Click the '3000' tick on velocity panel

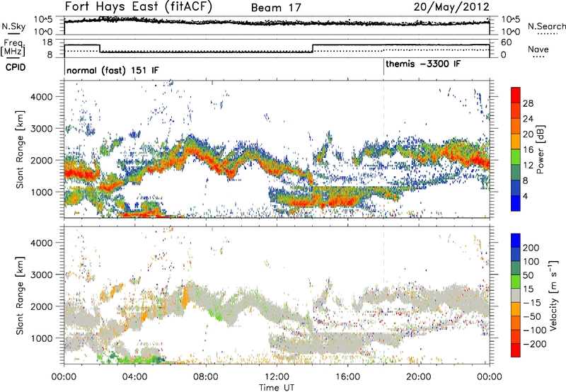pos(41,275)
